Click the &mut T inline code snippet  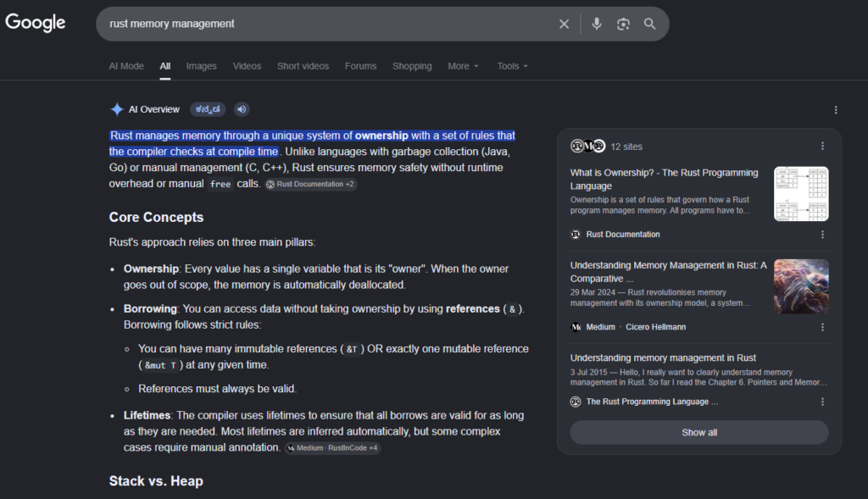click(x=160, y=365)
